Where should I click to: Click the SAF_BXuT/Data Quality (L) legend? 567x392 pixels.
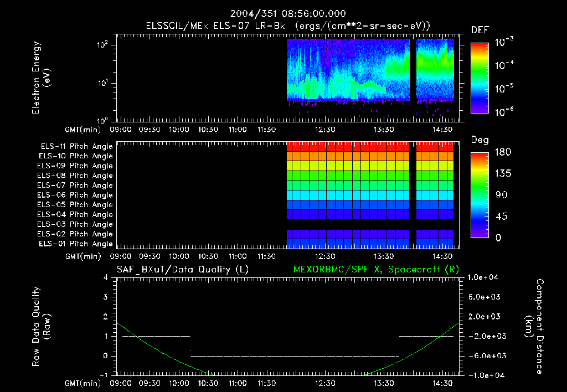point(183,270)
